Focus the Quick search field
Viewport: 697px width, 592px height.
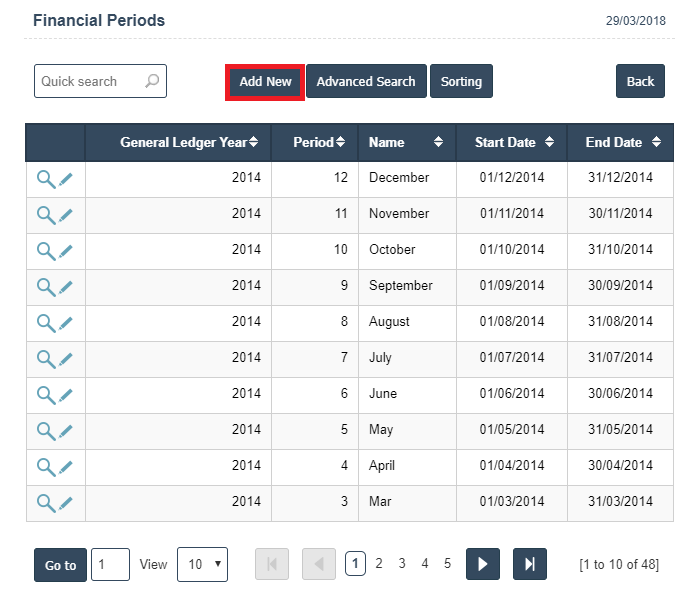100,81
